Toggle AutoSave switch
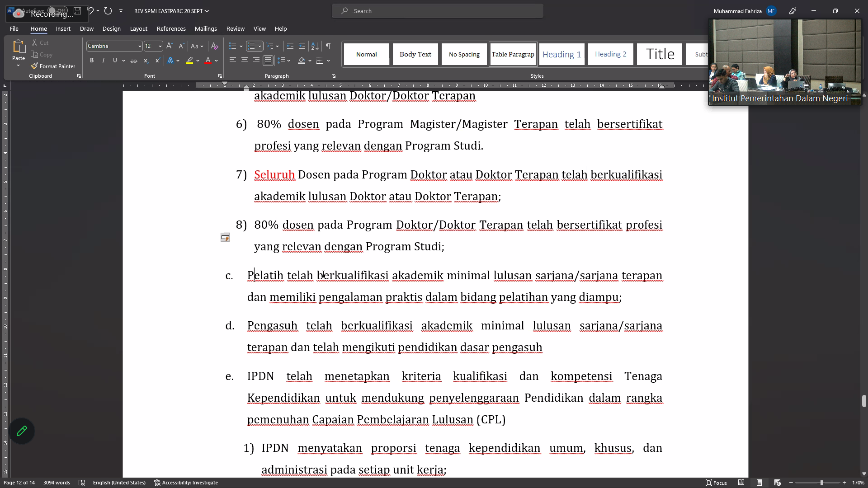 coord(57,11)
